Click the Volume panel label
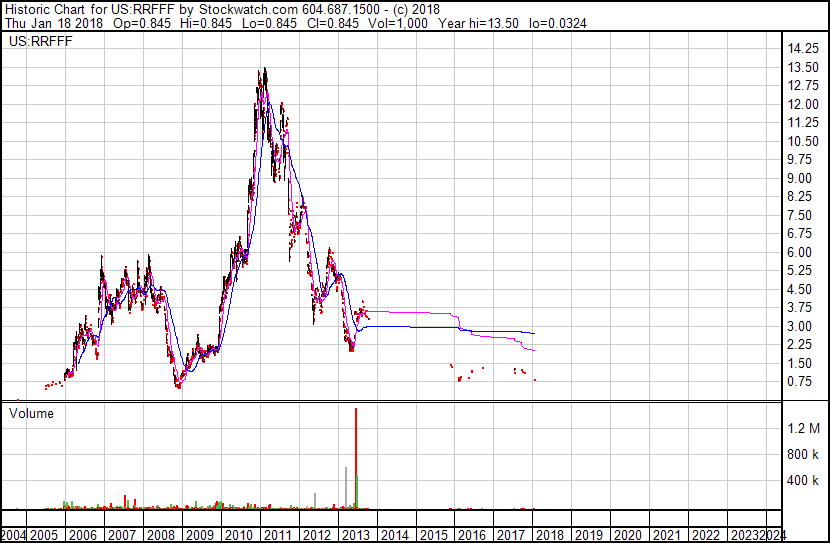 31,413
